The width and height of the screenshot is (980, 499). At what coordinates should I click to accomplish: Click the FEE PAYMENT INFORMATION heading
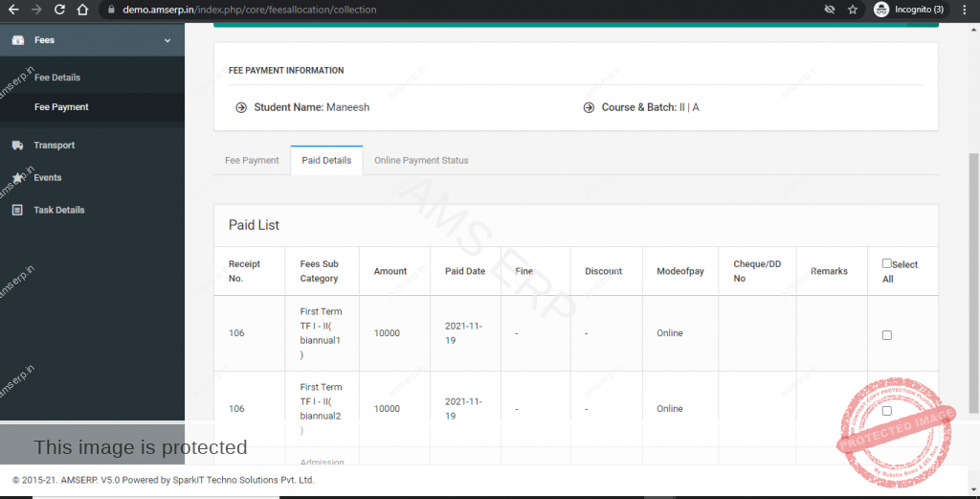[x=286, y=71]
